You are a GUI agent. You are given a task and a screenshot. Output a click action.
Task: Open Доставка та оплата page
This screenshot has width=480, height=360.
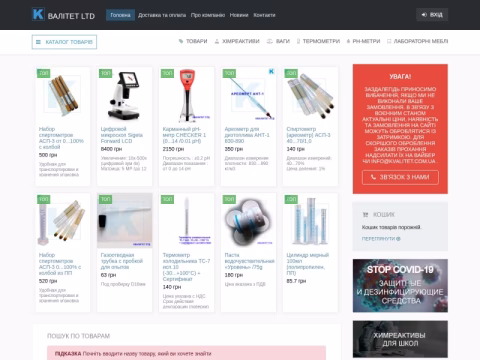coord(162,15)
